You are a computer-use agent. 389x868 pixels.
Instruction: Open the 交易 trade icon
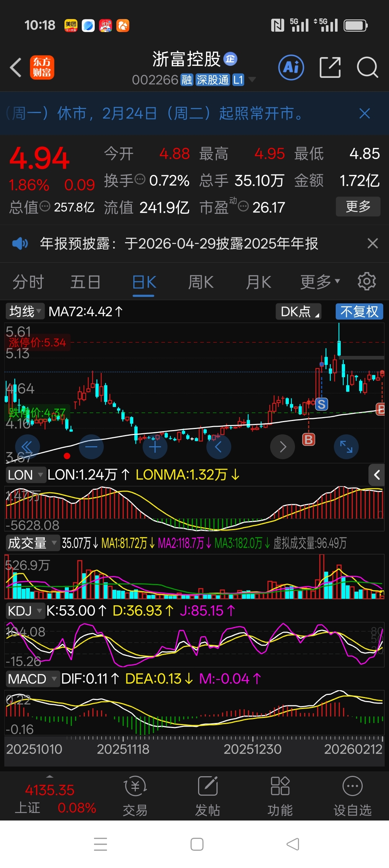(x=135, y=796)
